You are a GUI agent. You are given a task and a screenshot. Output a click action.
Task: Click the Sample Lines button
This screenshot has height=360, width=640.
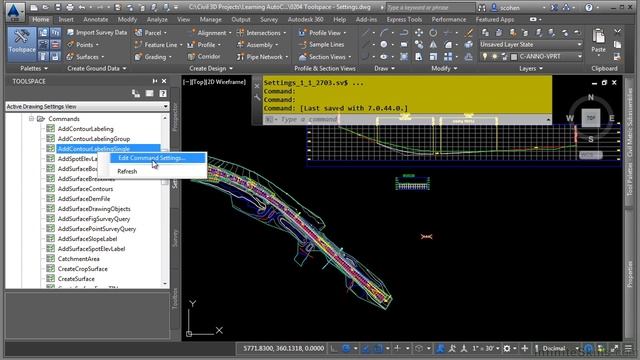322,45
